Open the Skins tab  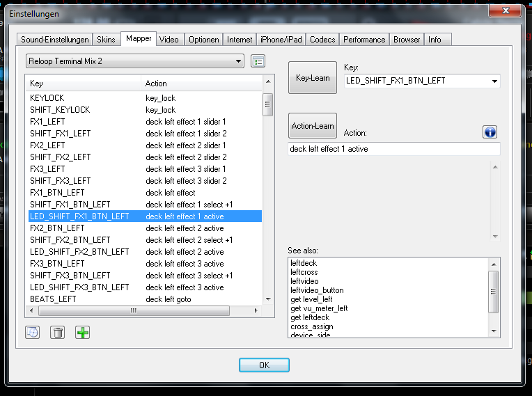pos(106,40)
